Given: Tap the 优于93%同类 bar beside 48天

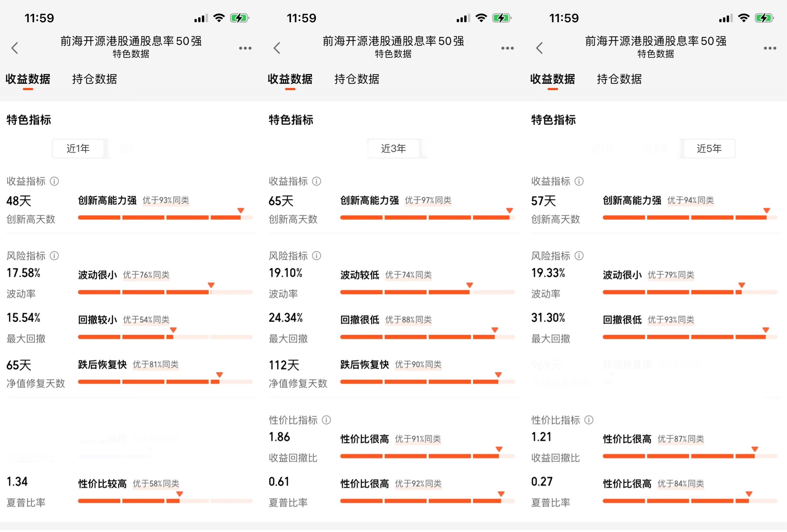Looking at the screenshot, I should pos(165,217).
